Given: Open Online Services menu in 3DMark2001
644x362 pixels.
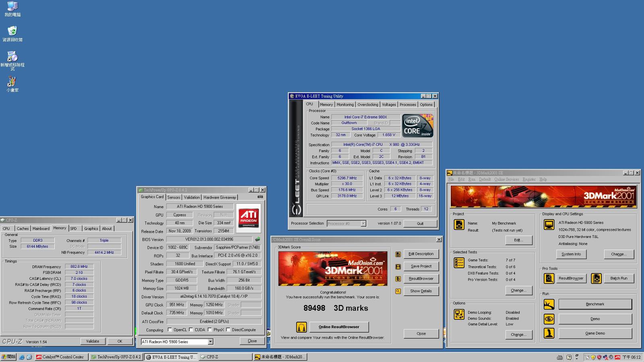Looking at the screenshot, I should (507, 180).
